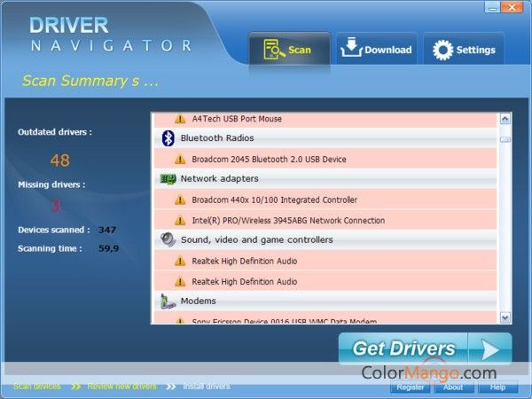Screen dimensions: 532x399
Task: Click scrollbar down arrow in driver list
Action: (505, 317)
